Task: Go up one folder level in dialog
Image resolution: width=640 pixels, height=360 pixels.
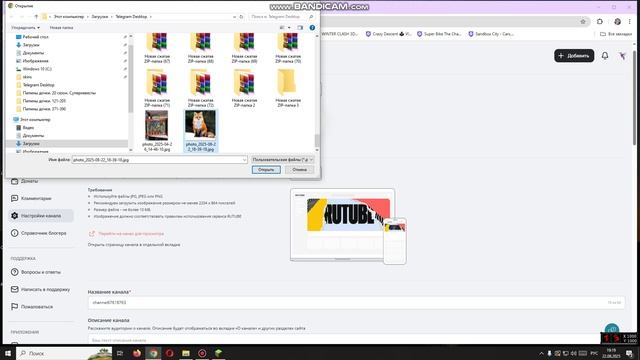Action: [x=36, y=17]
